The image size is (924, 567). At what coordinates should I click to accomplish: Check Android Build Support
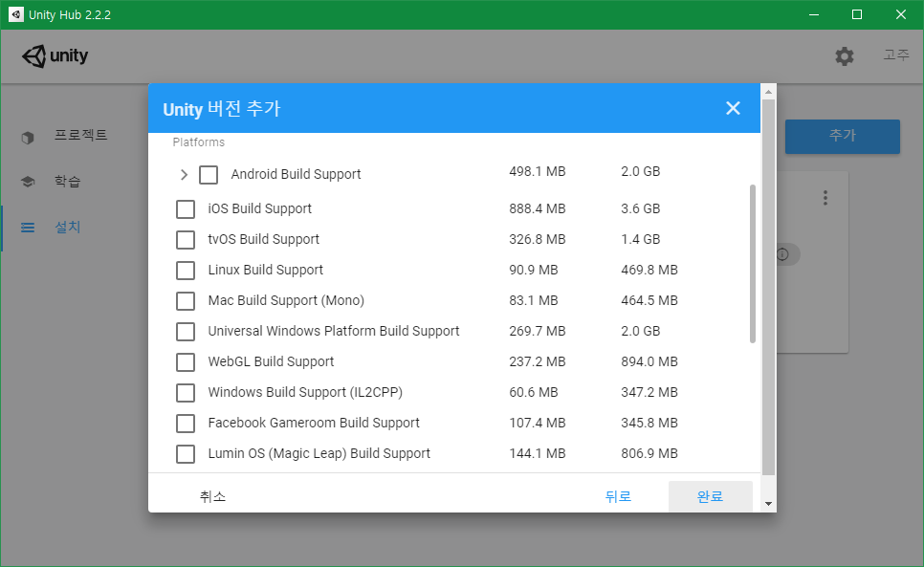[x=209, y=175]
